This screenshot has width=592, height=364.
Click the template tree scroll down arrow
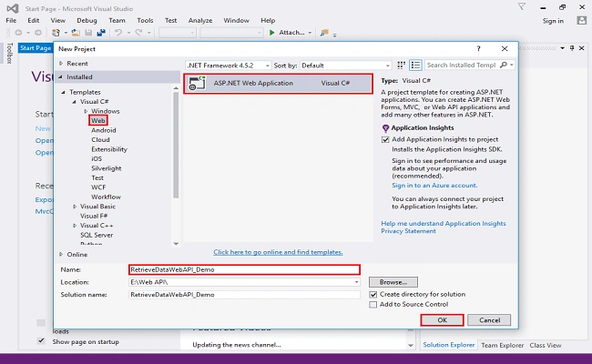pyautogui.click(x=176, y=244)
